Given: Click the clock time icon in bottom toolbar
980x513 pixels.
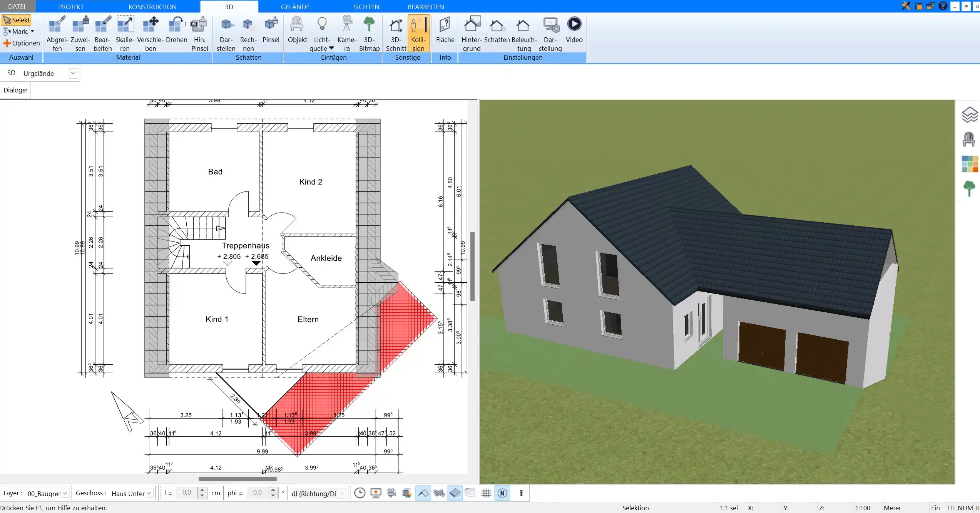Looking at the screenshot, I should point(360,493).
